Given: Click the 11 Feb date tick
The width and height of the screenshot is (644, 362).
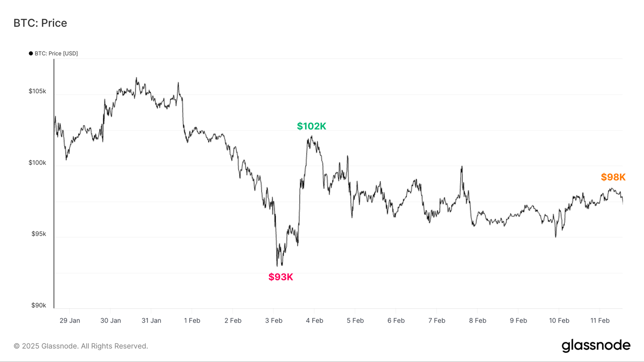Looking at the screenshot, I should pos(600,321).
